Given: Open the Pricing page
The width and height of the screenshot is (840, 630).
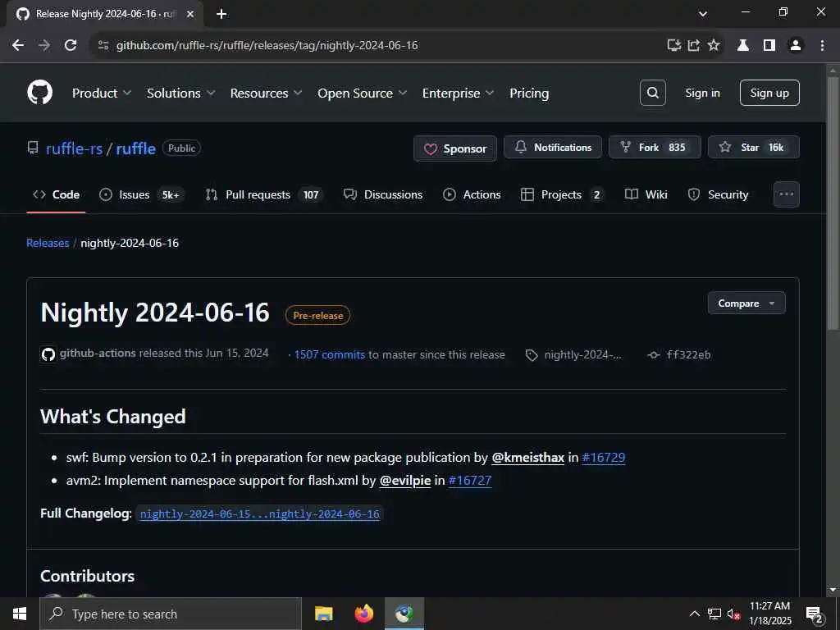Looking at the screenshot, I should [x=529, y=94].
